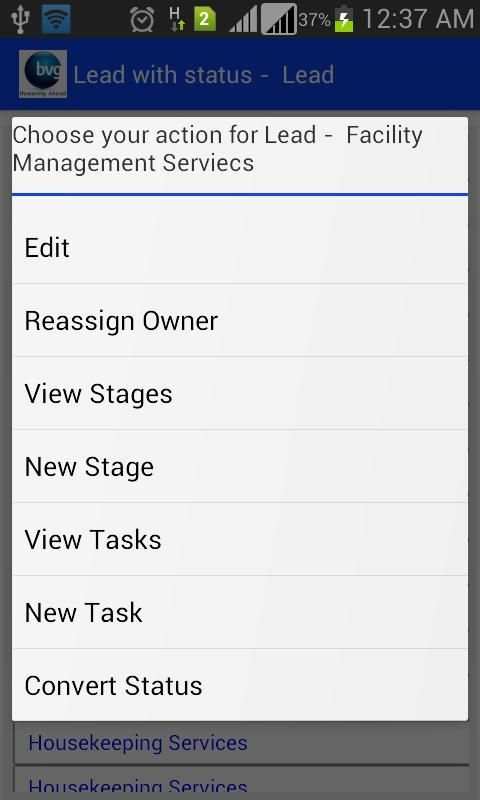Tap the USB connection status icon
The width and height of the screenshot is (480, 800).
pos(20,19)
